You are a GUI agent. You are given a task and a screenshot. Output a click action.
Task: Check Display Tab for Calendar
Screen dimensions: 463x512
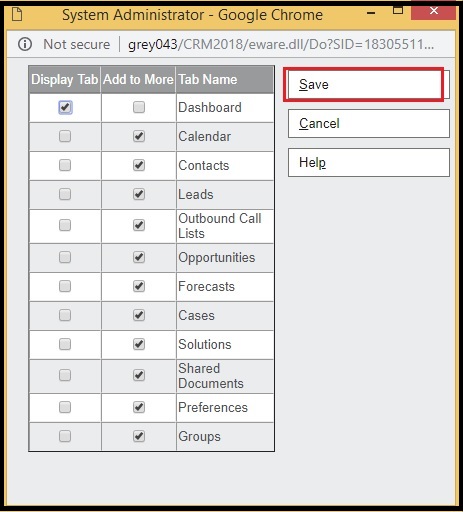click(x=65, y=136)
